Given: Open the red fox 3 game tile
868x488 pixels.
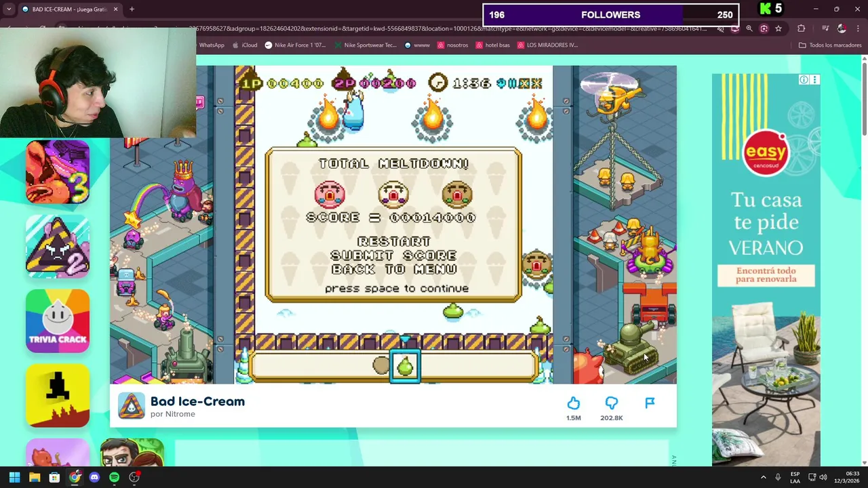Looking at the screenshot, I should point(58,172).
